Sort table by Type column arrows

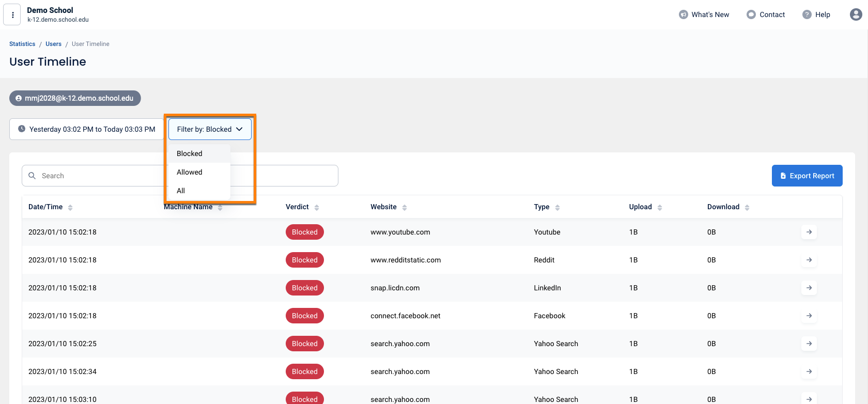click(557, 207)
